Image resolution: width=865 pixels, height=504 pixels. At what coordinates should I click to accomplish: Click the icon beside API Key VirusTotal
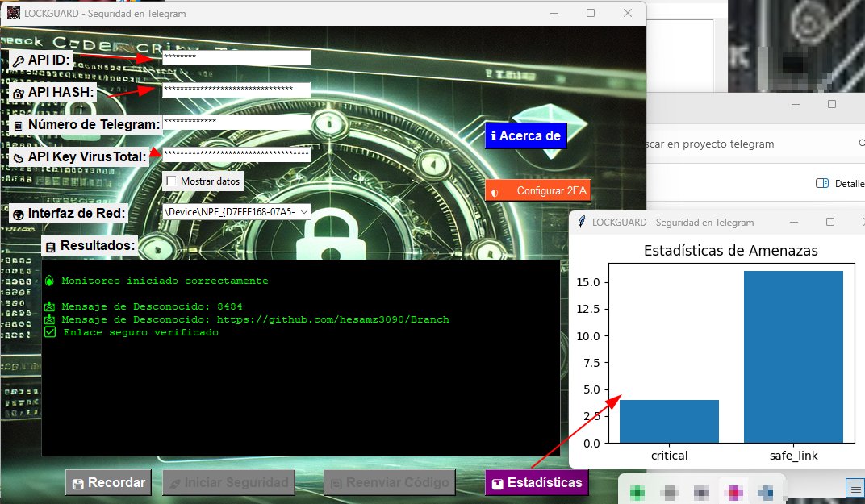click(x=19, y=158)
